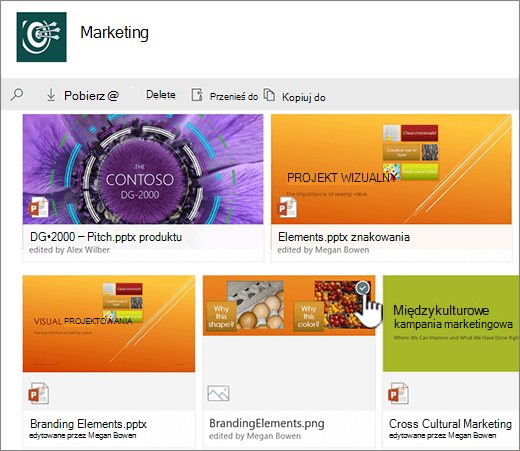Open the VISUAL PROJEKTOWANIA slide thumbnail
This screenshot has width=520, height=451.
tap(109, 324)
